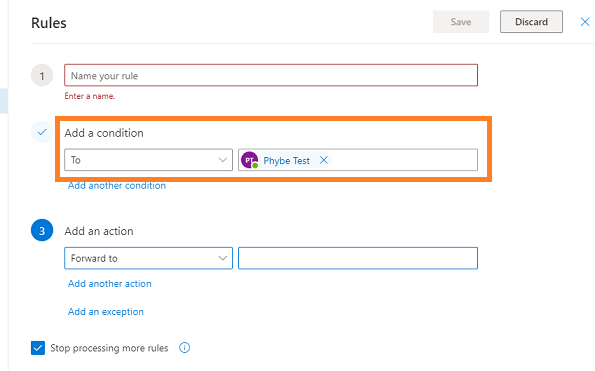Click the Rules panel title

tap(49, 23)
